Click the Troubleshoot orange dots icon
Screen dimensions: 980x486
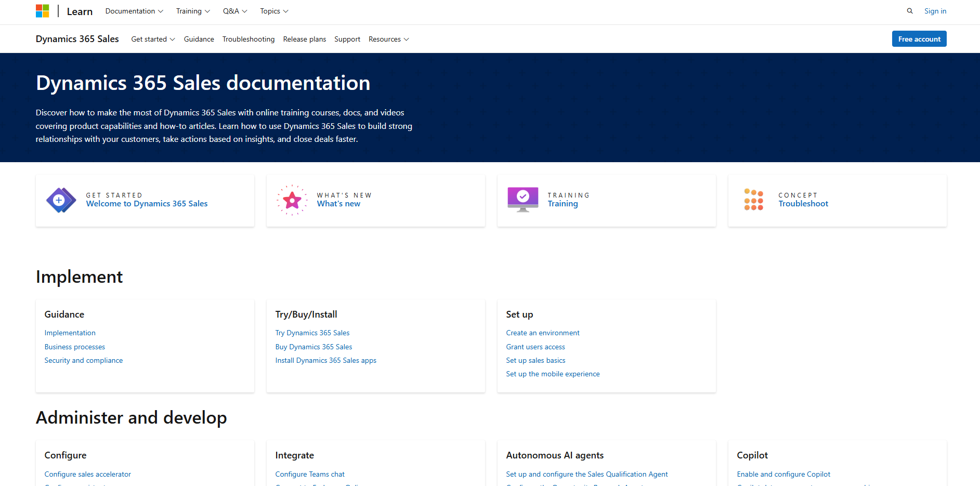pyautogui.click(x=754, y=200)
